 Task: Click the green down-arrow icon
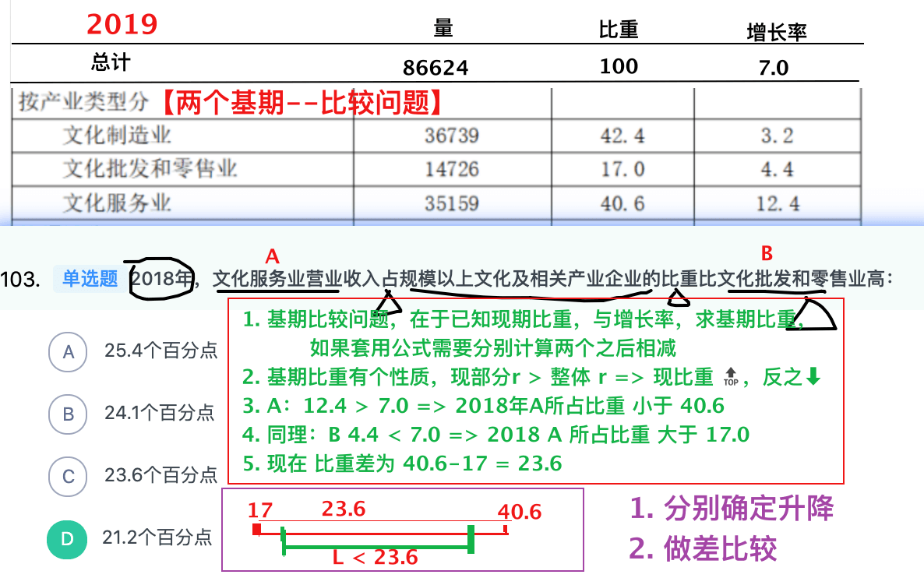coord(813,378)
